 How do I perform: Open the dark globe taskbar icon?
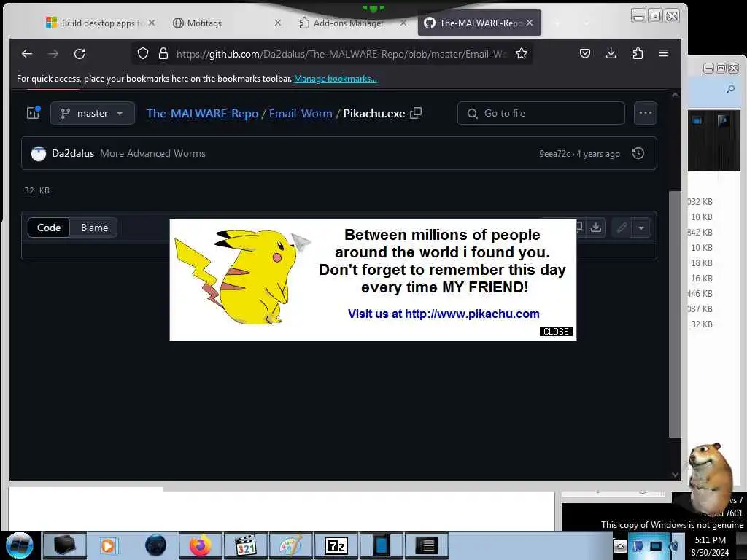click(x=155, y=545)
